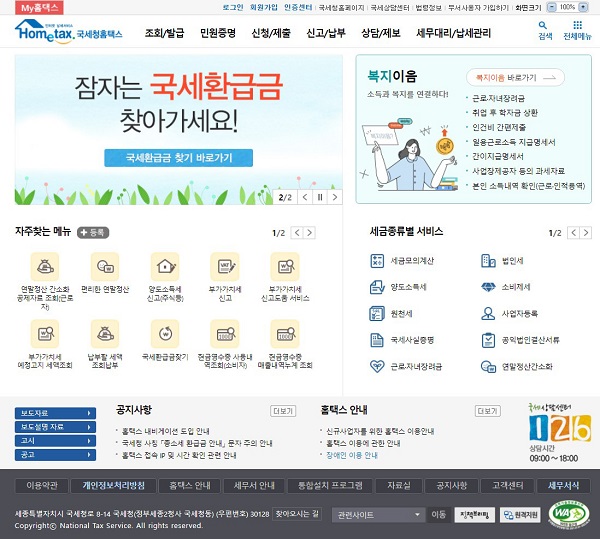The image size is (600, 539).
Task: Open 납부할 세액 조회납부 icon
Action: coord(105,334)
